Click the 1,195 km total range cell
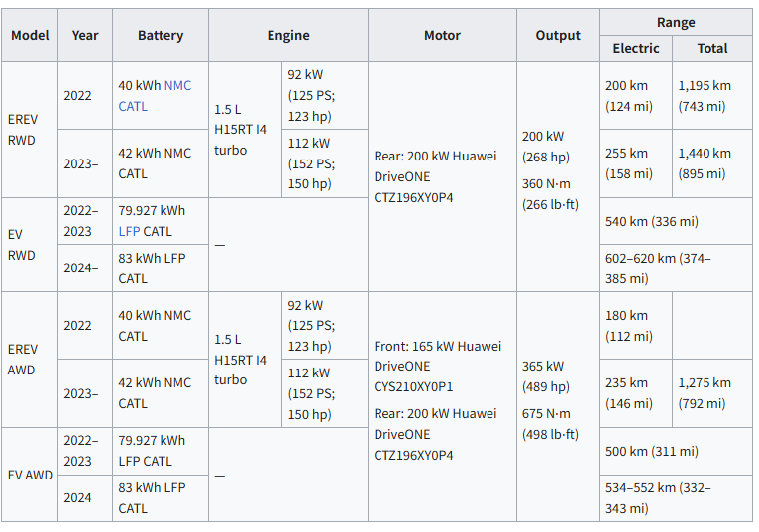The width and height of the screenshot is (759, 532). [711, 96]
